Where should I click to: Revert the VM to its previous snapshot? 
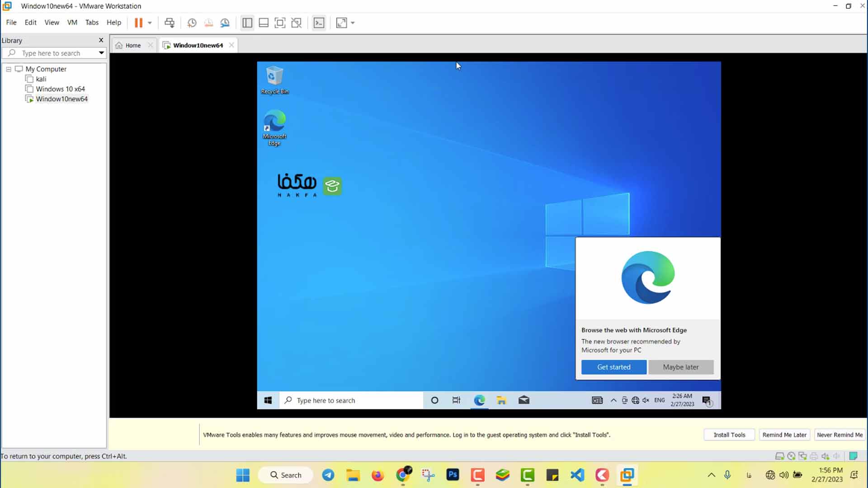point(208,23)
